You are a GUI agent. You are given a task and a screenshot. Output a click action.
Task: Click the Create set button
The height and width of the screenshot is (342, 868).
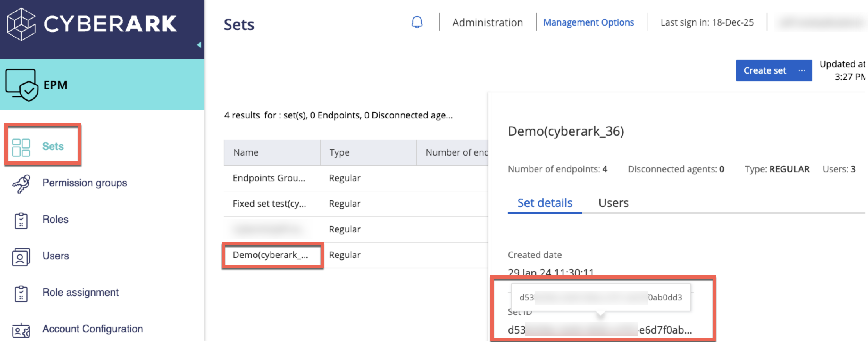pyautogui.click(x=764, y=70)
